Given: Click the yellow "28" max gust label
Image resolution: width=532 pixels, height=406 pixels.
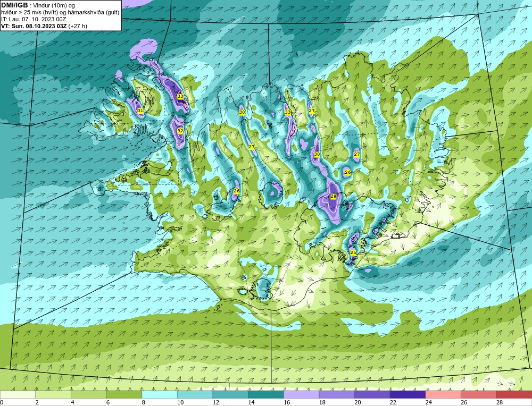Looking at the screenshot, I should 333,196.
